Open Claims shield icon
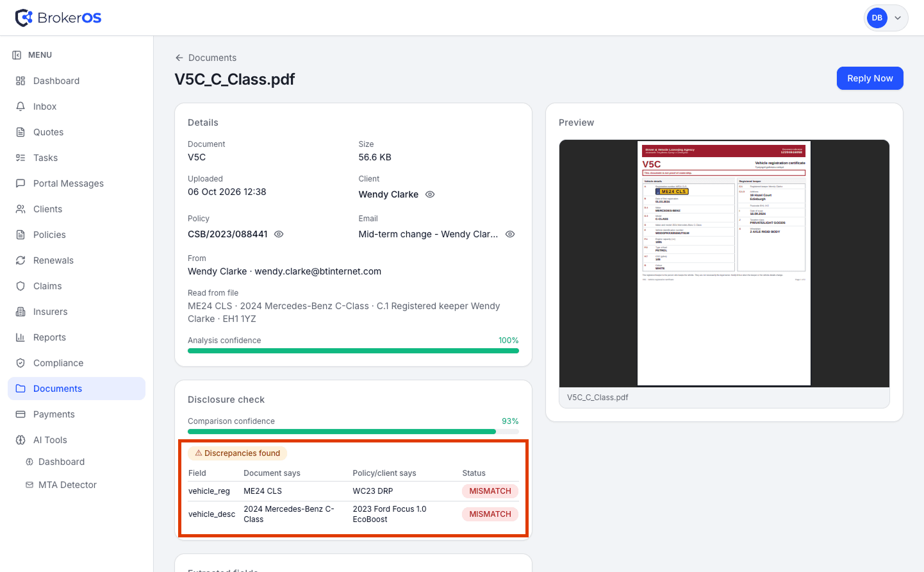Screen dimensions: 924x572 (x=21, y=286)
